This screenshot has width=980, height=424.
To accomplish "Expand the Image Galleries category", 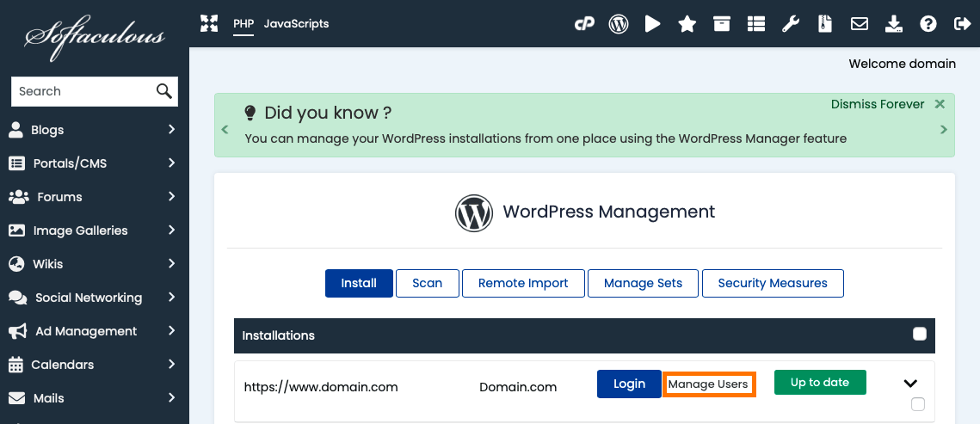I will [172, 230].
